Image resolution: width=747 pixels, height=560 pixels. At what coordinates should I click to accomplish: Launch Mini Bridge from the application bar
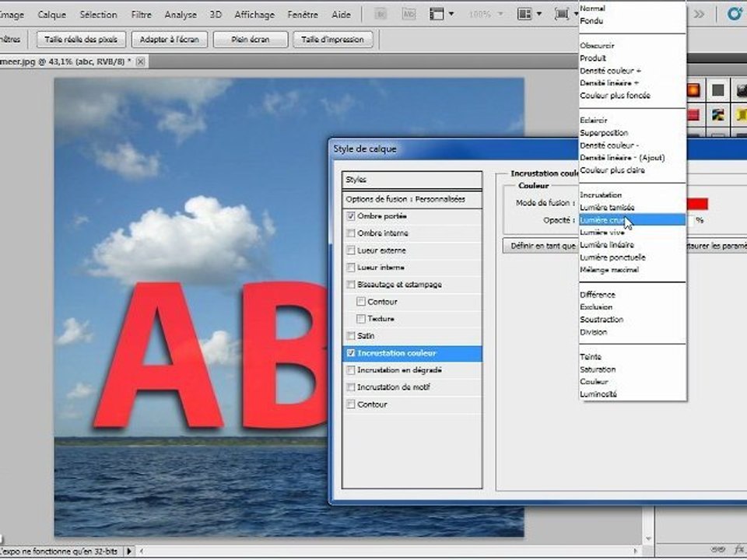409,14
